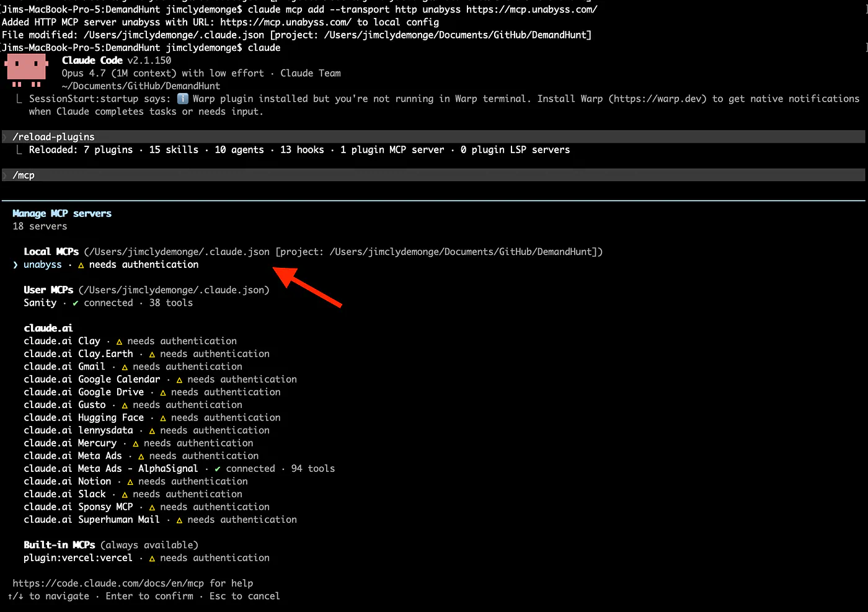
Task: Click the Manage MCP servers heading
Action: tap(62, 213)
